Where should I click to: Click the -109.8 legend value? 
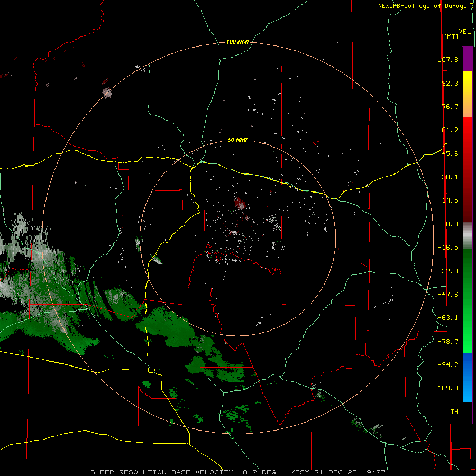(x=446, y=388)
